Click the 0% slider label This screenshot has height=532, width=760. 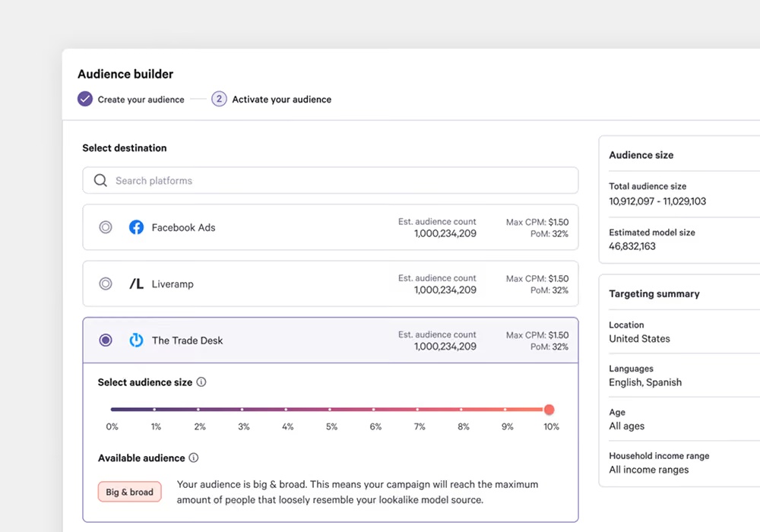pos(112,426)
